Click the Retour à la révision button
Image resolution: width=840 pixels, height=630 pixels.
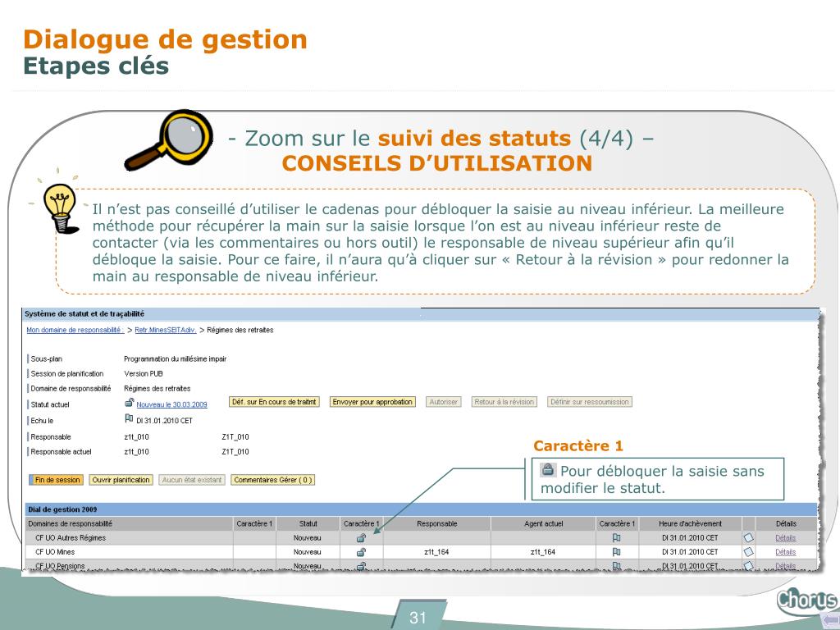point(504,402)
